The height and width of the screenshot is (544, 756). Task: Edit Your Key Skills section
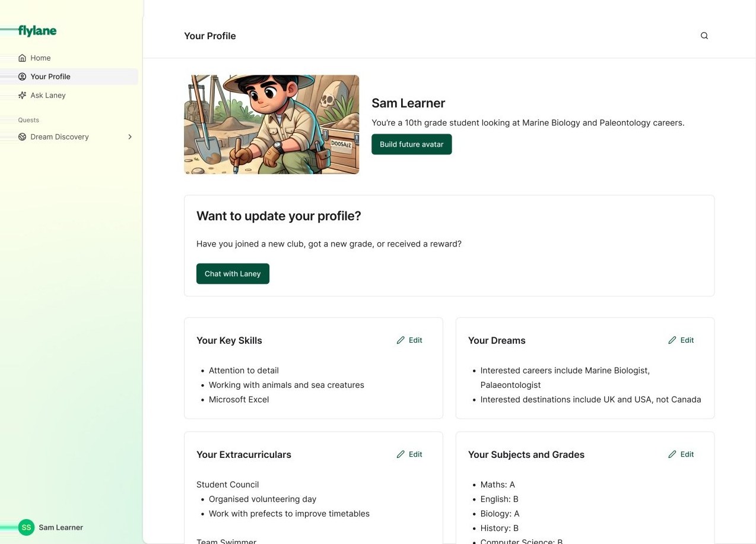click(409, 340)
